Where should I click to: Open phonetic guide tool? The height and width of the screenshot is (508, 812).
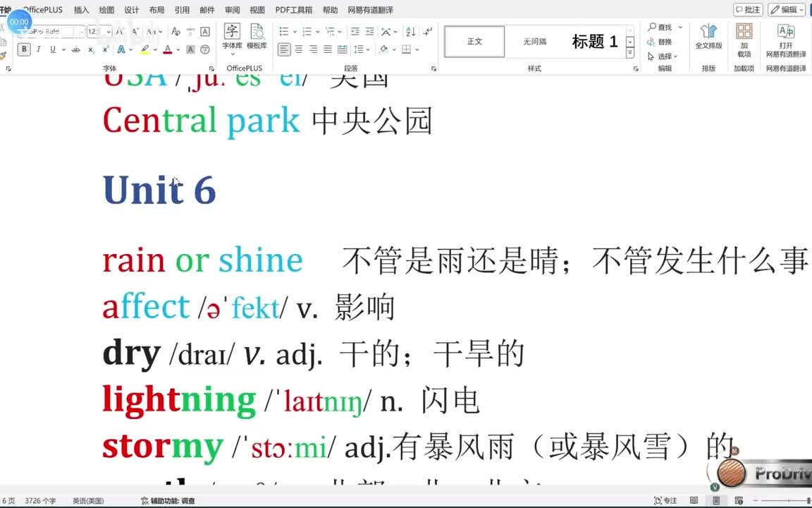click(x=190, y=32)
